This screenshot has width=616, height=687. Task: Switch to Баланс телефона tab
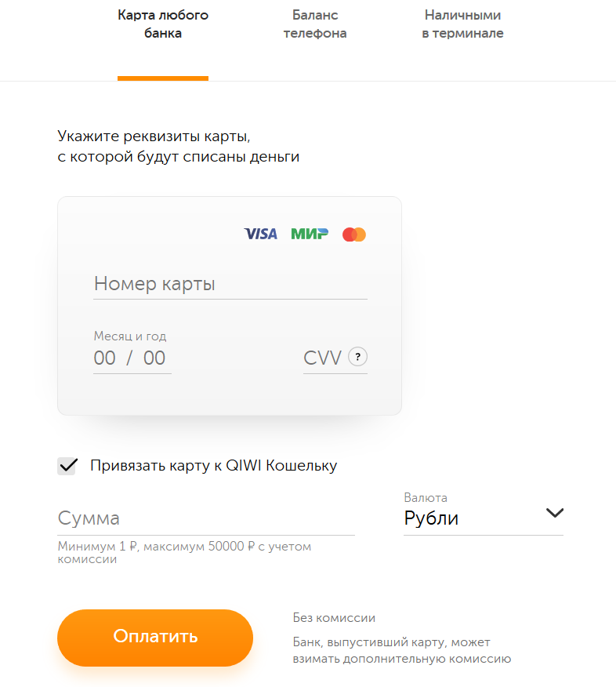(x=314, y=24)
